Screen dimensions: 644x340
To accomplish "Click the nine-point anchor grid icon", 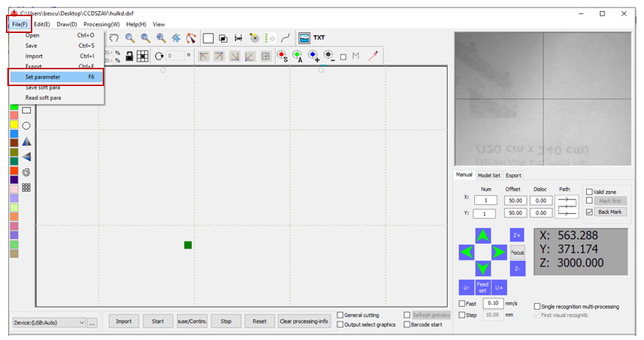I will (142, 56).
